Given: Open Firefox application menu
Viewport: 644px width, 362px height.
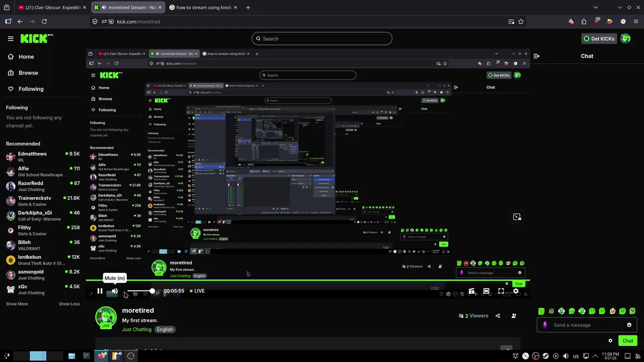Looking at the screenshot, I should point(636,22).
